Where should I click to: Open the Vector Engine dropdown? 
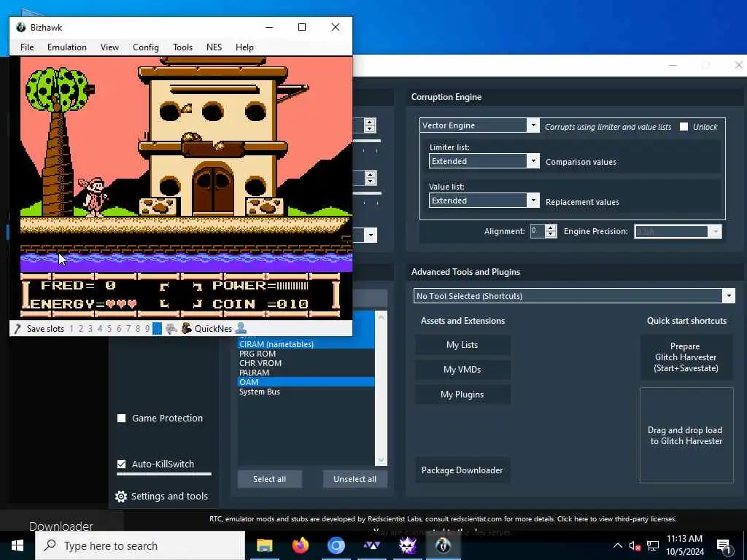coord(533,125)
